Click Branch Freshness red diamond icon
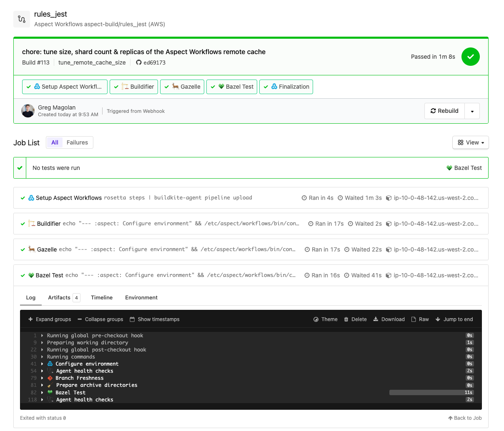 click(50, 378)
